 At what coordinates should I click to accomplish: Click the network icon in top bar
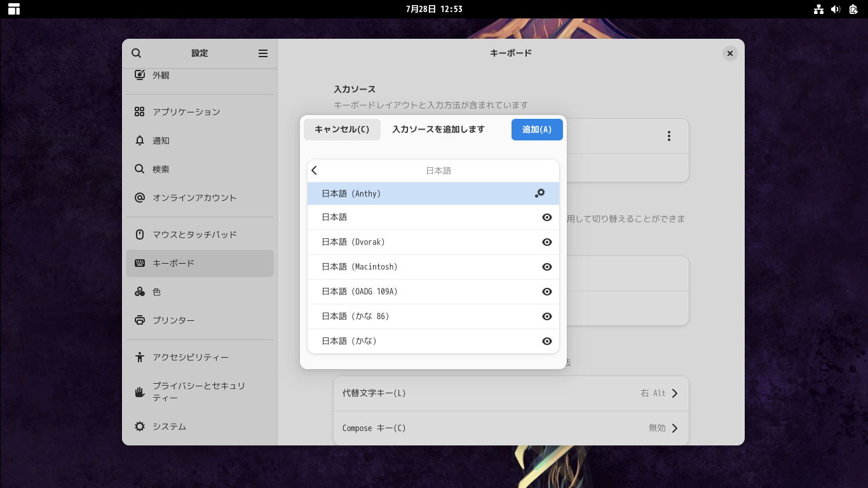click(818, 9)
